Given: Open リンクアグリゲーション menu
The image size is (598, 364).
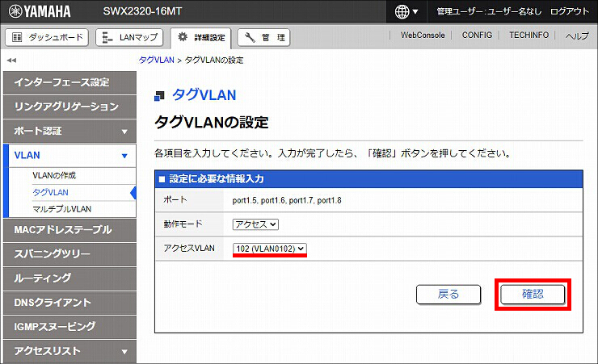Looking at the screenshot, I should click(69, 107).
